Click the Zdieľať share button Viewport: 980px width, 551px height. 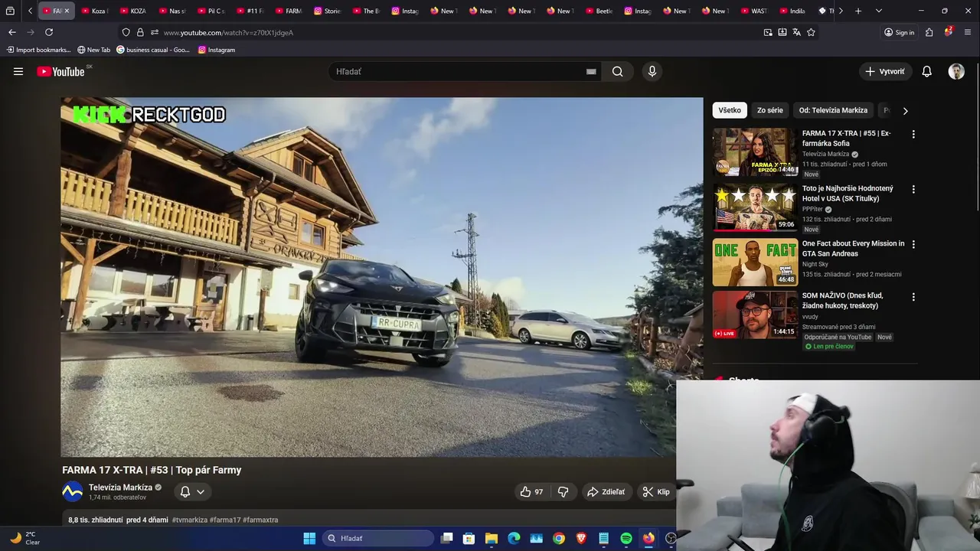tap(606, 492)
